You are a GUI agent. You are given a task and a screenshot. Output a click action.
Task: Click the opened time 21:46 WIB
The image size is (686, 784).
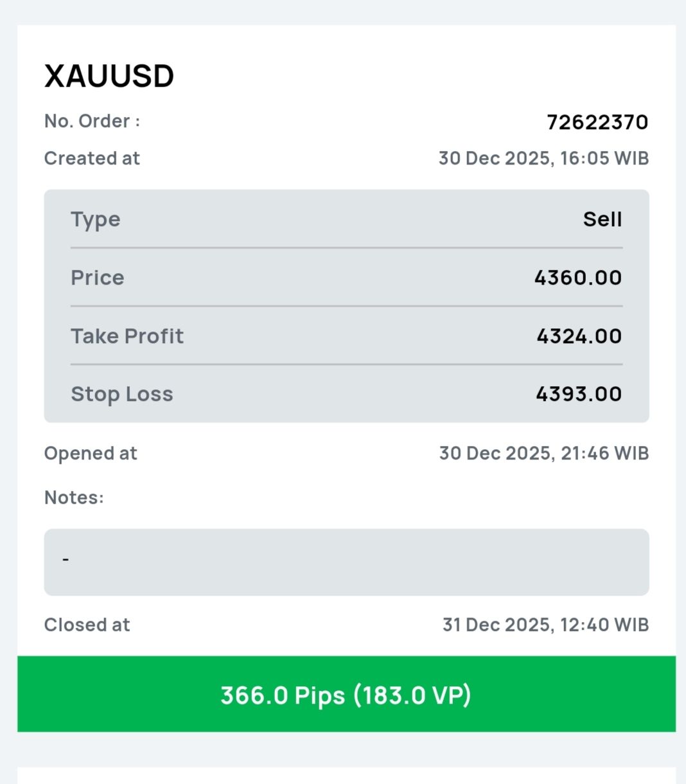pyautogui.click(x=604, y=453)
